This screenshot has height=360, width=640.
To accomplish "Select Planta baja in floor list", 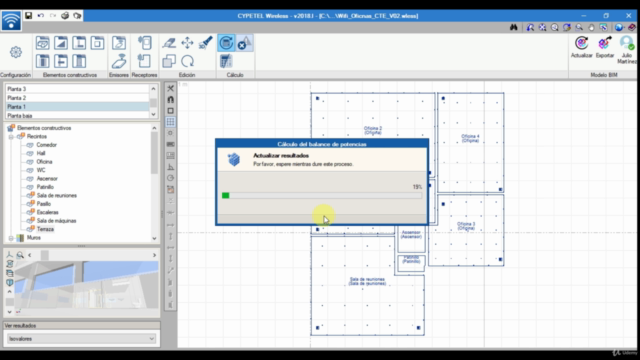I will pyautogui.click(x=77, y=116).
